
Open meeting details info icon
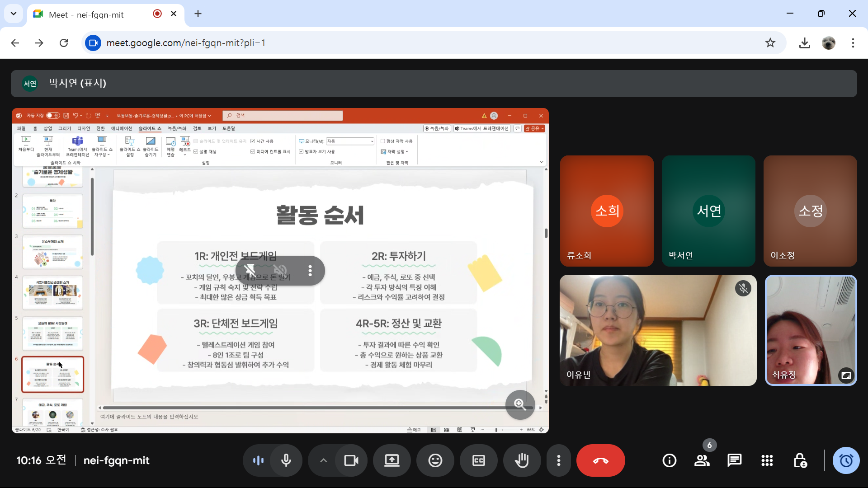click(670, 460)
